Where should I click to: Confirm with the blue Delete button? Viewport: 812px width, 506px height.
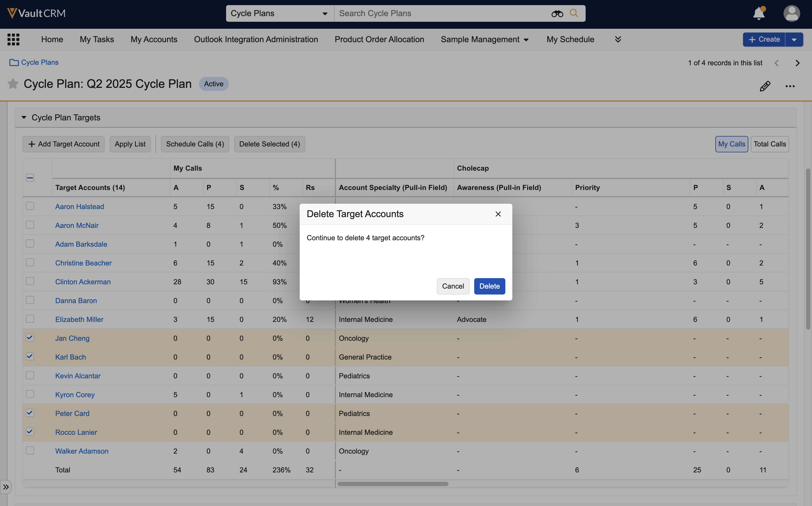[489, 286]
